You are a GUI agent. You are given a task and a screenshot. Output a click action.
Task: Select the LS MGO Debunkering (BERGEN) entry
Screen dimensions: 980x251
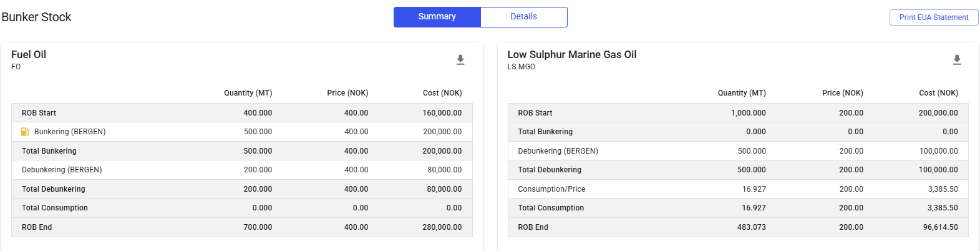click(558, 151)
